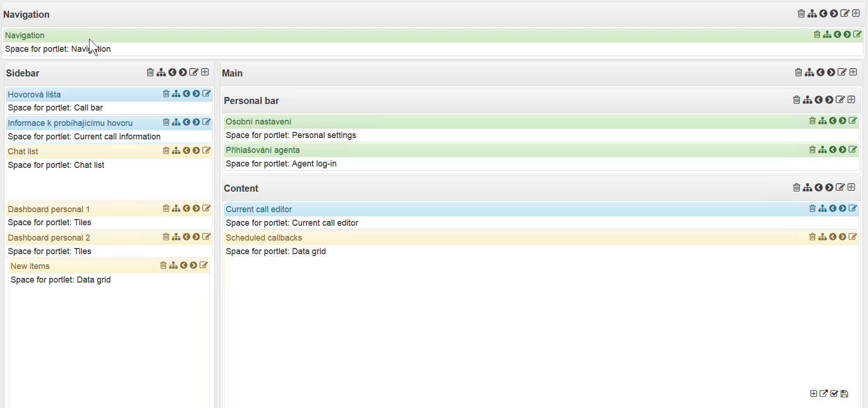868x408 pixels.
Task: Add a portlet to the Content container
Action: click(851, 187)
